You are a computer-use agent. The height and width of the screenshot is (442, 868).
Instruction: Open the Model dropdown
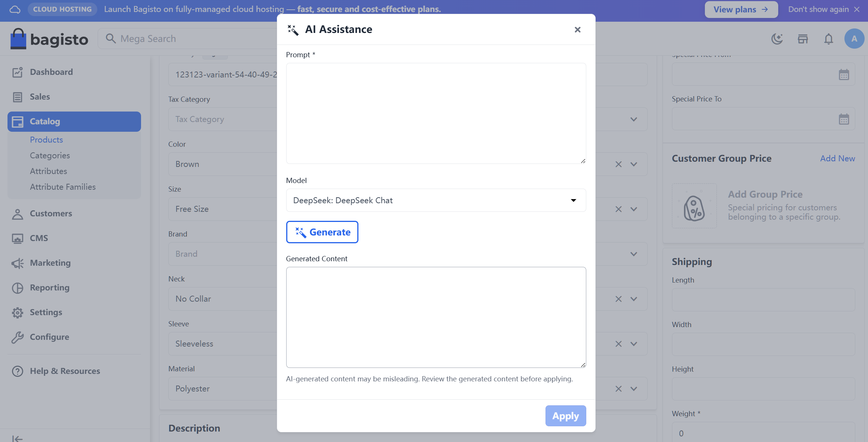pos(436,200)
